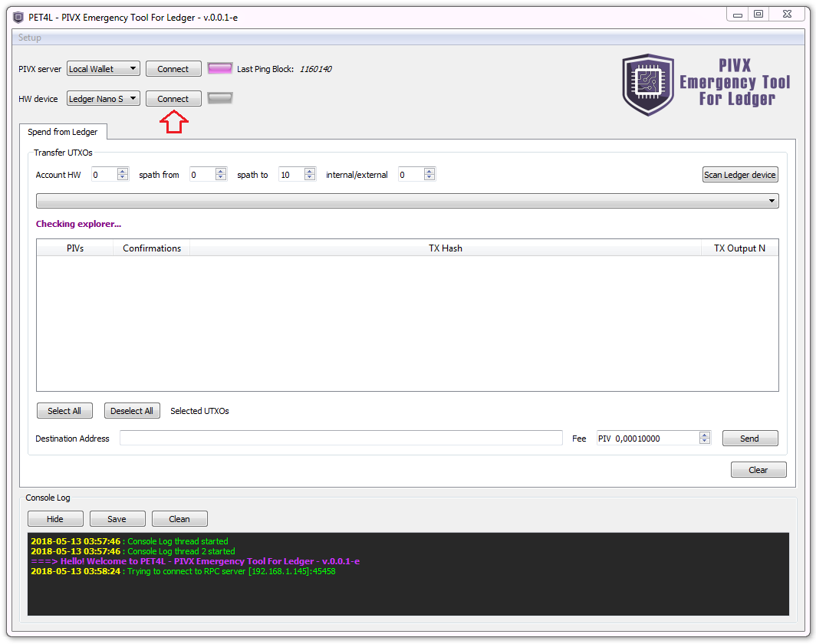Click the Console Log thread 2 started line
The width and height of the screenshot is (816, 644).
pos(133,551)
